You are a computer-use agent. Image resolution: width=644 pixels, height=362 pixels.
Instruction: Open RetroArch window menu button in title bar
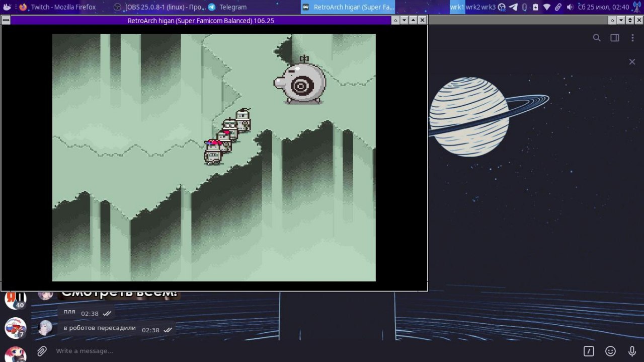[6, 20]
